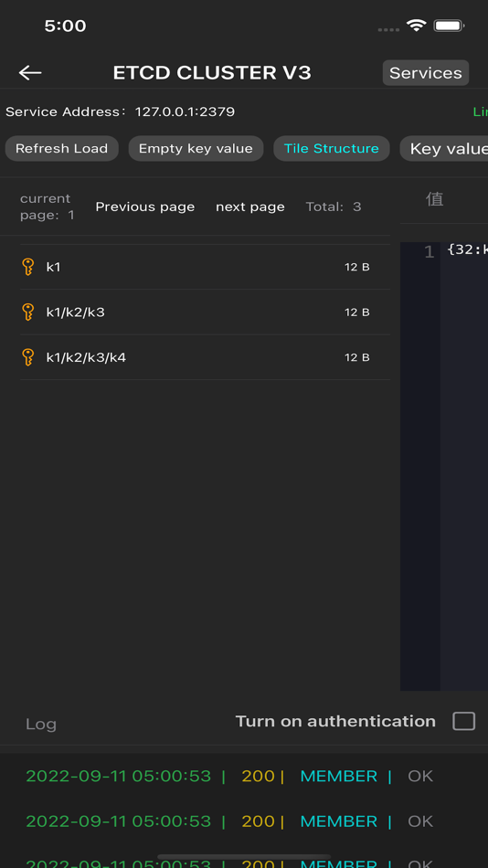
Task: Open the Services list
Action: pyautogui.click(x=426, y=73)
